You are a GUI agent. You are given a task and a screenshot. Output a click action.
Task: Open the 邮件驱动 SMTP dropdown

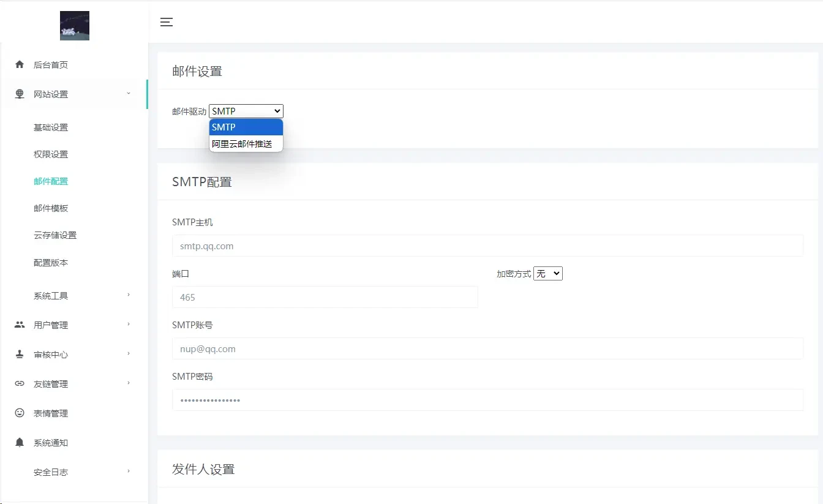(x=246, y=111)
